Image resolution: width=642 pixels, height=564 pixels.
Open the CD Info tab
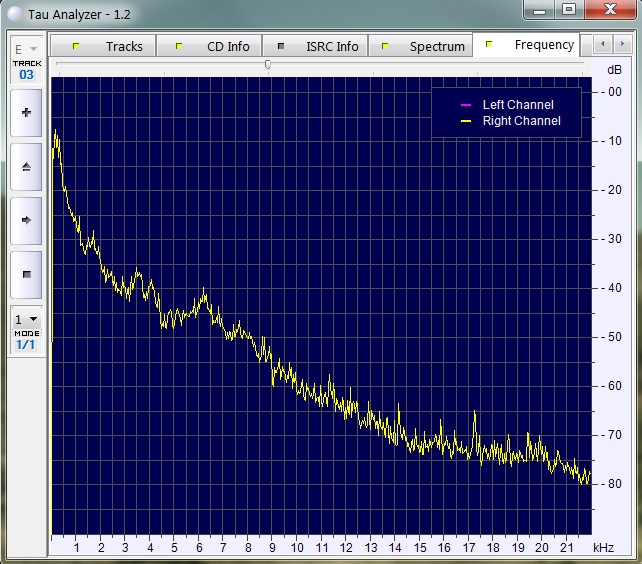click(x=215, y=46)
